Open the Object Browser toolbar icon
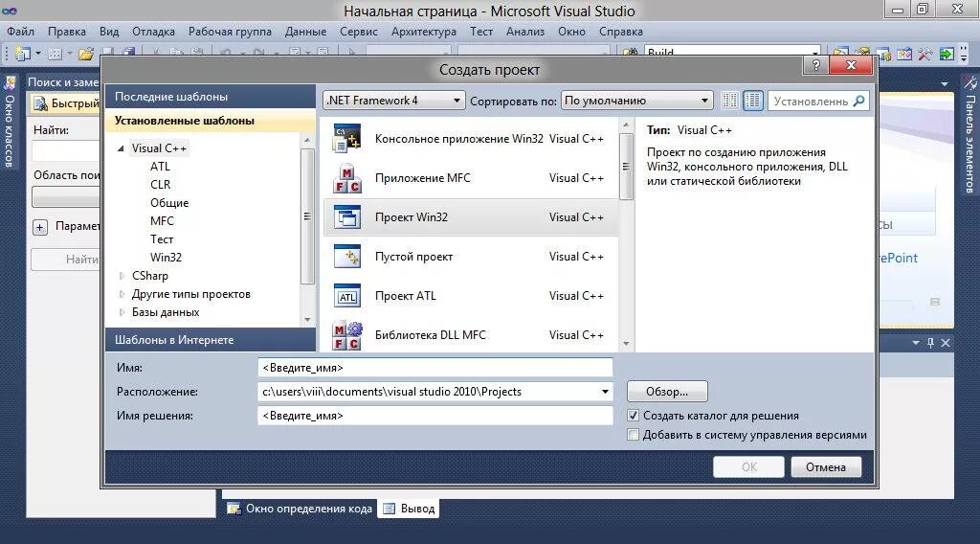This screenshot has height=544, width=980. click(904, 54)
